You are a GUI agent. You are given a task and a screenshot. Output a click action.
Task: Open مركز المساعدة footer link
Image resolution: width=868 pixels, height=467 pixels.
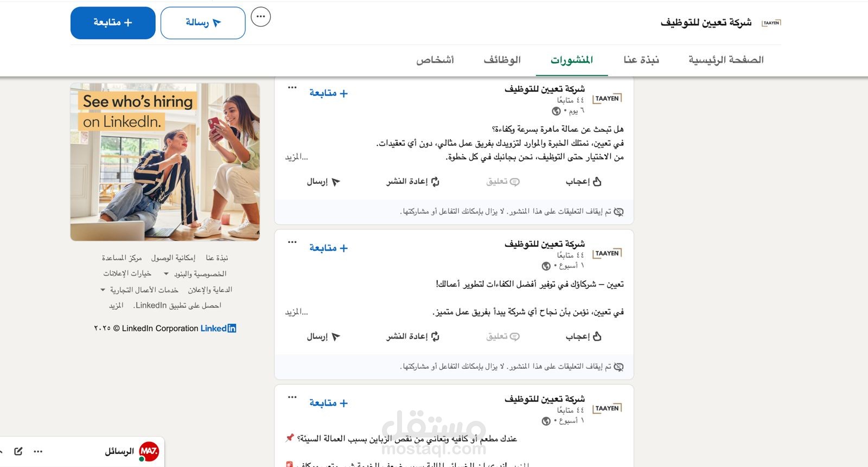coord(122,258)
